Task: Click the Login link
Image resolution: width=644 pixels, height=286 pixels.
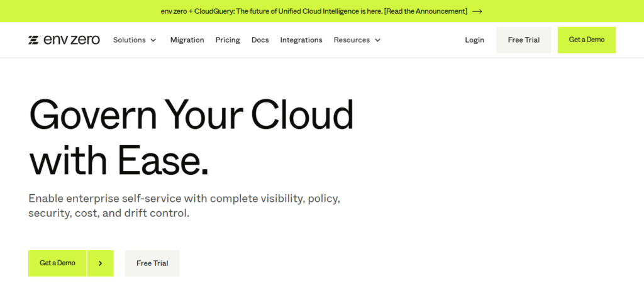Action: click(x=474, y=40)
